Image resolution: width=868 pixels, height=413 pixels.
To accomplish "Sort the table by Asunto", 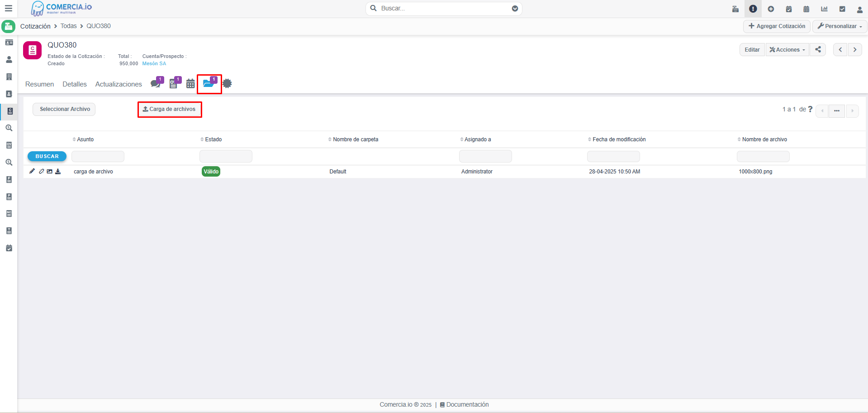I will pos(83,139).
